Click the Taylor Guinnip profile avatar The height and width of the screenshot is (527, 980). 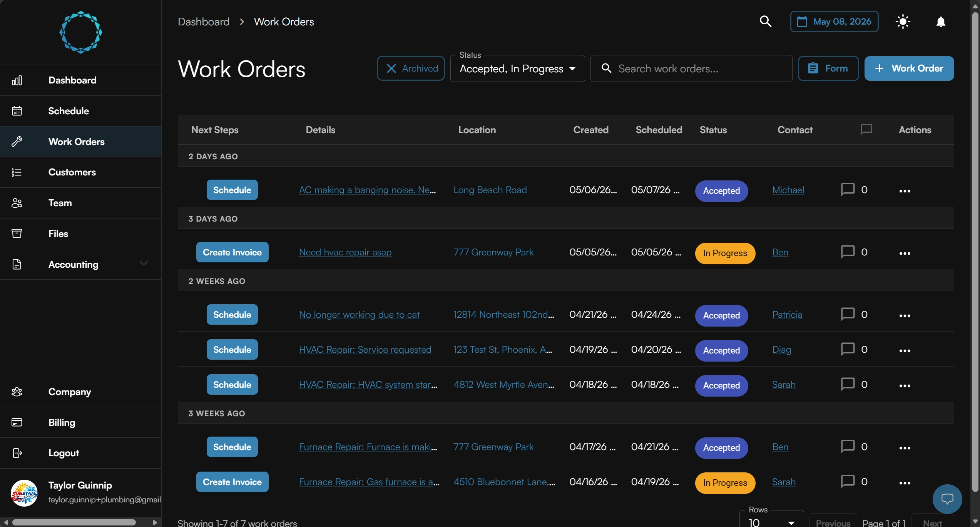click(x=24, y=493)
